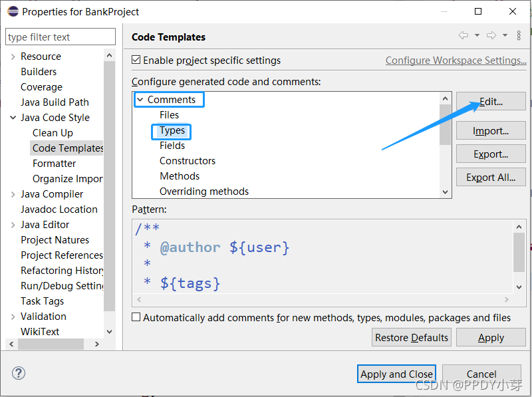The width and height of the screenshot is (532, 397).
Task: Open the help question mark icon
Action: coord(19,373)
